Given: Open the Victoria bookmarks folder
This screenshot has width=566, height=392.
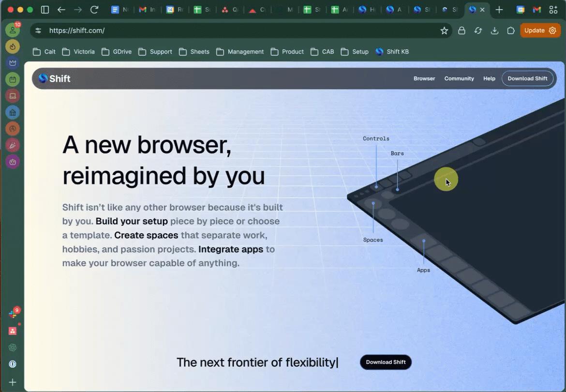Looking at the screenshot, I should pos(78,52).
